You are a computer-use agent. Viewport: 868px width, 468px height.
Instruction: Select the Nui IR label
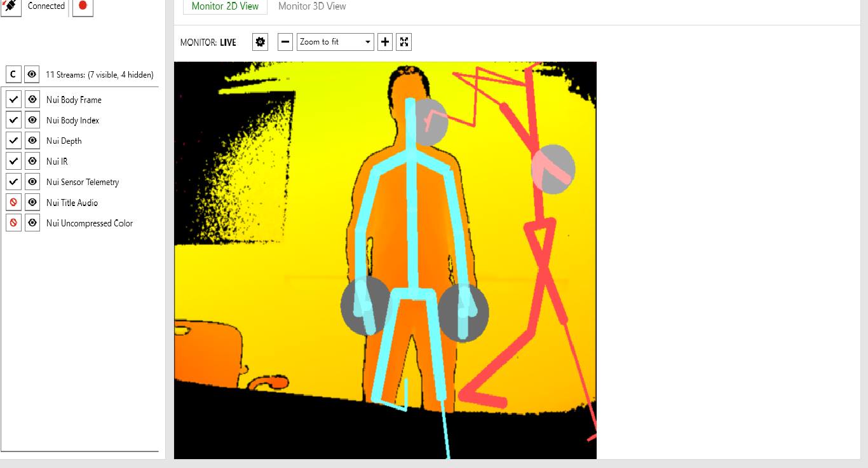[57, 162]
